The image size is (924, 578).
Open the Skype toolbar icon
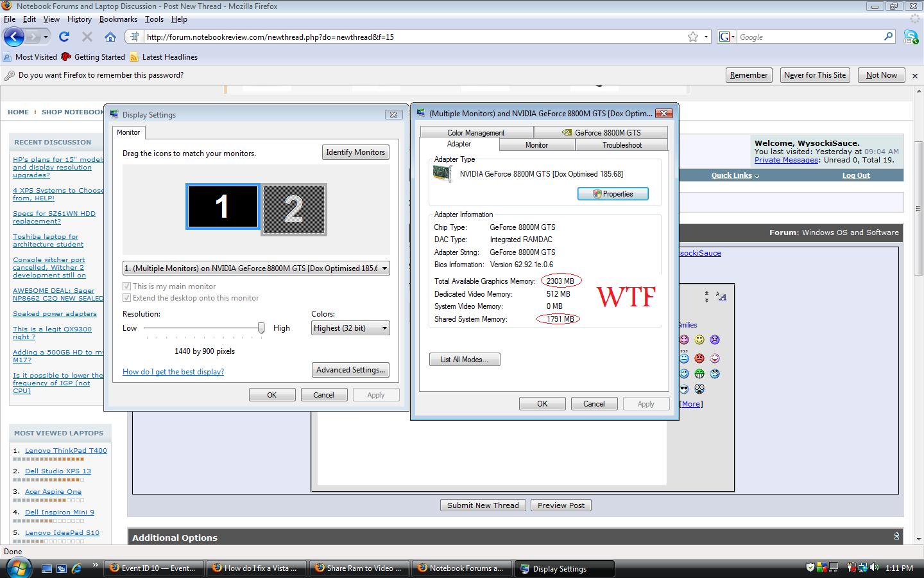tap(911, 37)
